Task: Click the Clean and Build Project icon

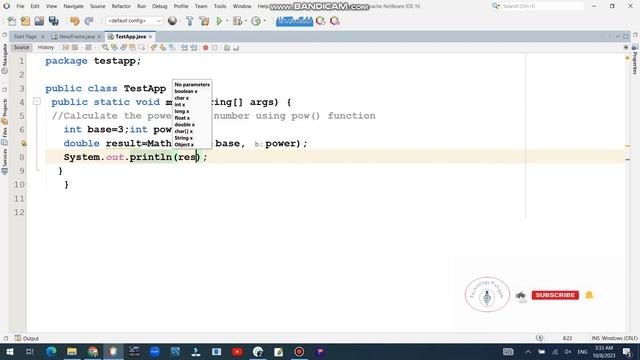Action: point(204,21)
